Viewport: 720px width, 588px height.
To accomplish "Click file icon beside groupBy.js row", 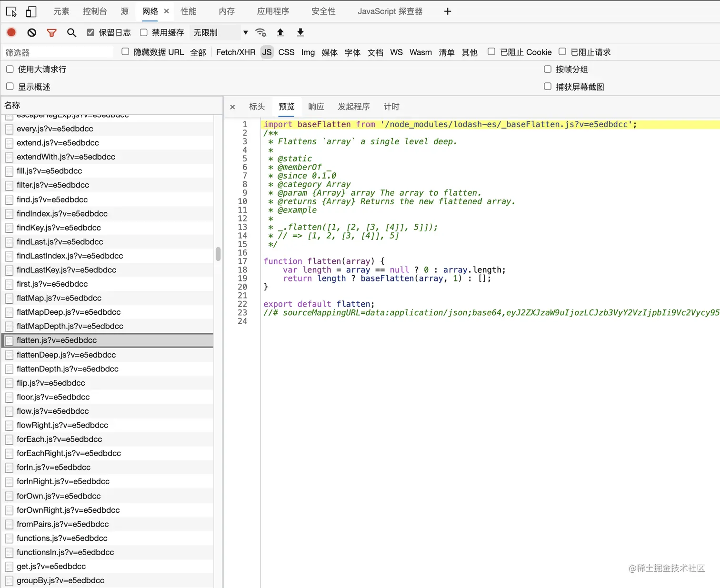I will click(9, 581).
